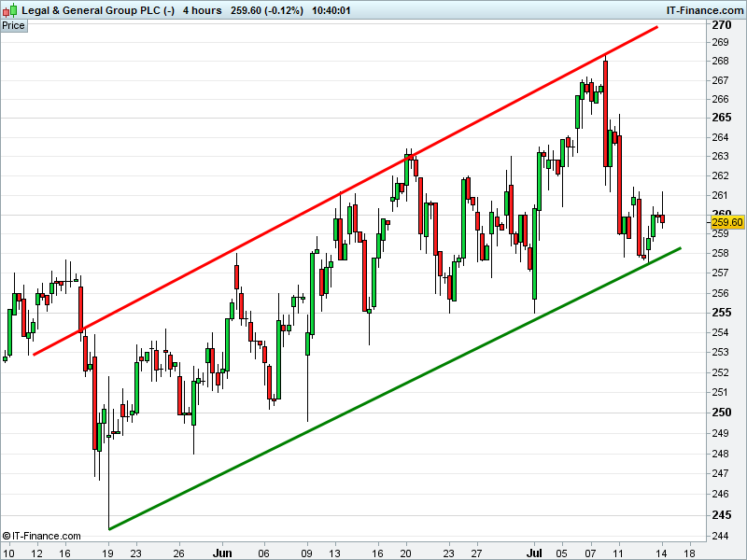Click the 270 level on price axis
This screenshot has width=747, height=560.
[x=721, y=25]
